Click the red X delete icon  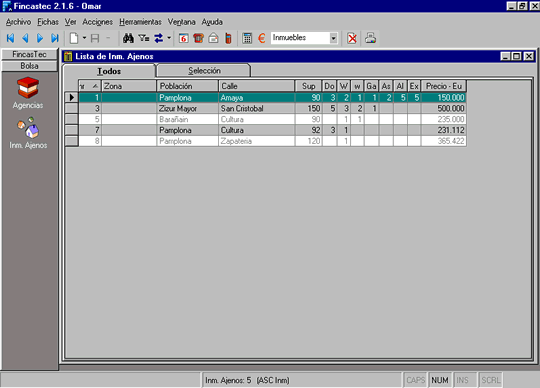point(352,38)
